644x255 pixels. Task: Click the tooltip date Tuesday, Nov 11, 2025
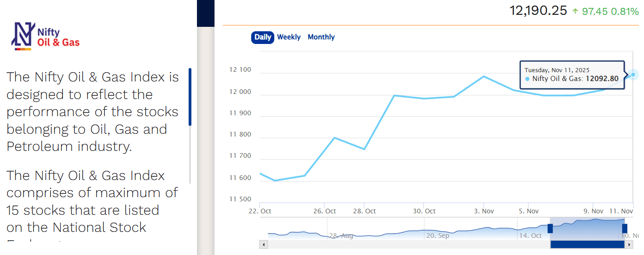557,70
